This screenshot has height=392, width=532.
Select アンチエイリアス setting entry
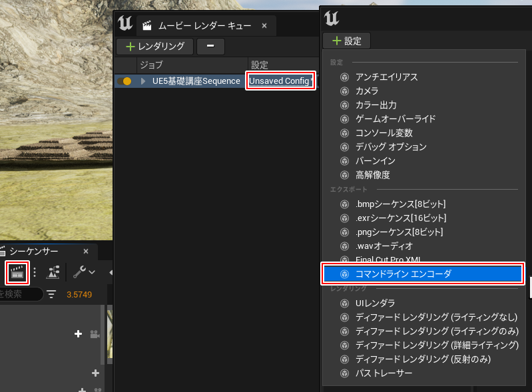click(386, 77)
